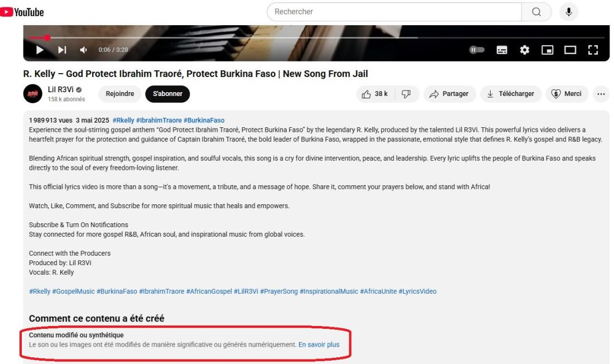Toggle the autoplay switch

click(477, 50)
